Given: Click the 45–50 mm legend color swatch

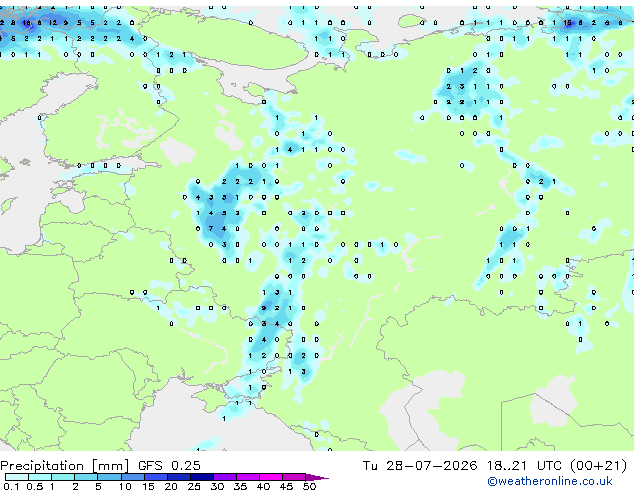Looking at the screenshot, I should point(294,477).
